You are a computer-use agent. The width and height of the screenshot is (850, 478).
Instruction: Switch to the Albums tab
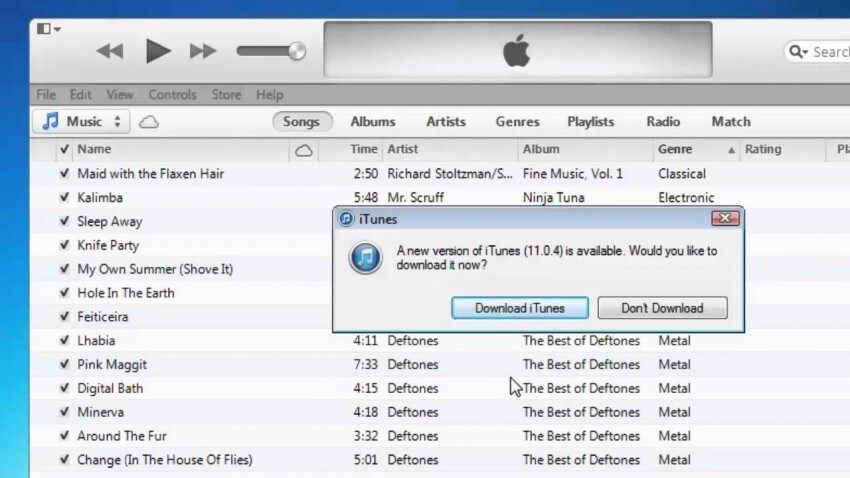[373, 121]
